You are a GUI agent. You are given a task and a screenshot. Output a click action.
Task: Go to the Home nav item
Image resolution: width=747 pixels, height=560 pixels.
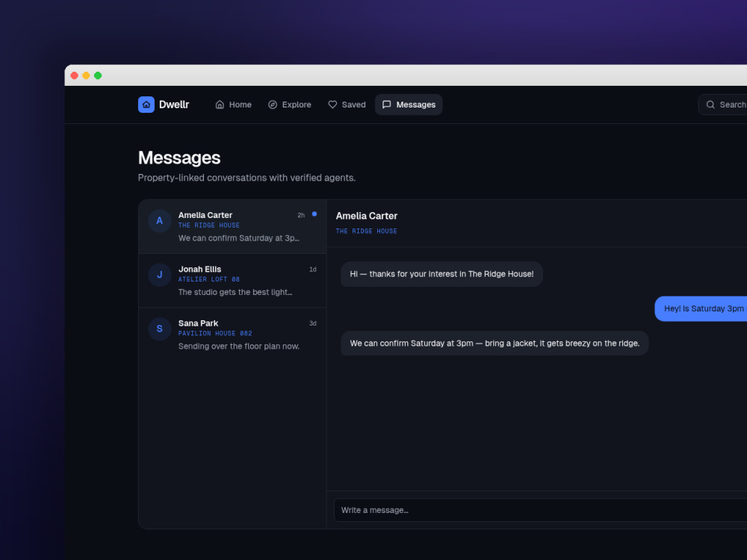[233, 105]
